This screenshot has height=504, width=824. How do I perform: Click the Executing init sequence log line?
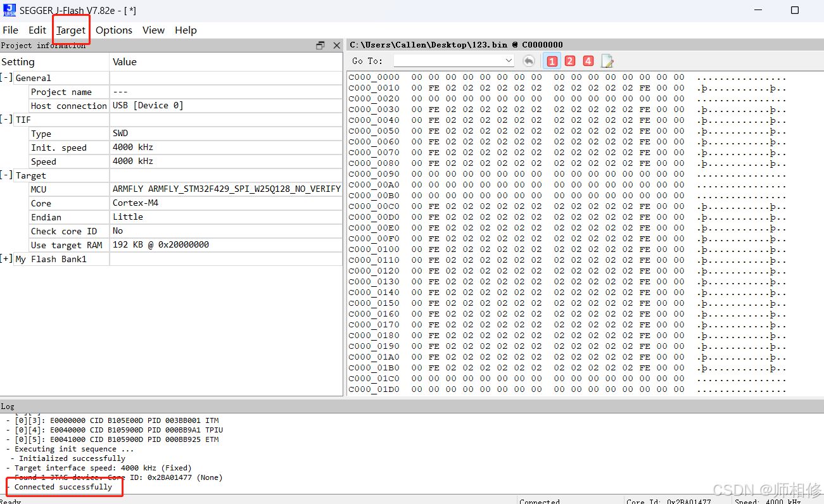[74, 449]
